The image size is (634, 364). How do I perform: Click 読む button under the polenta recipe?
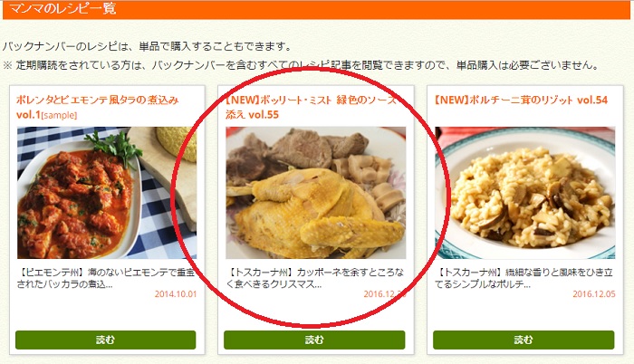coord(106,340)
